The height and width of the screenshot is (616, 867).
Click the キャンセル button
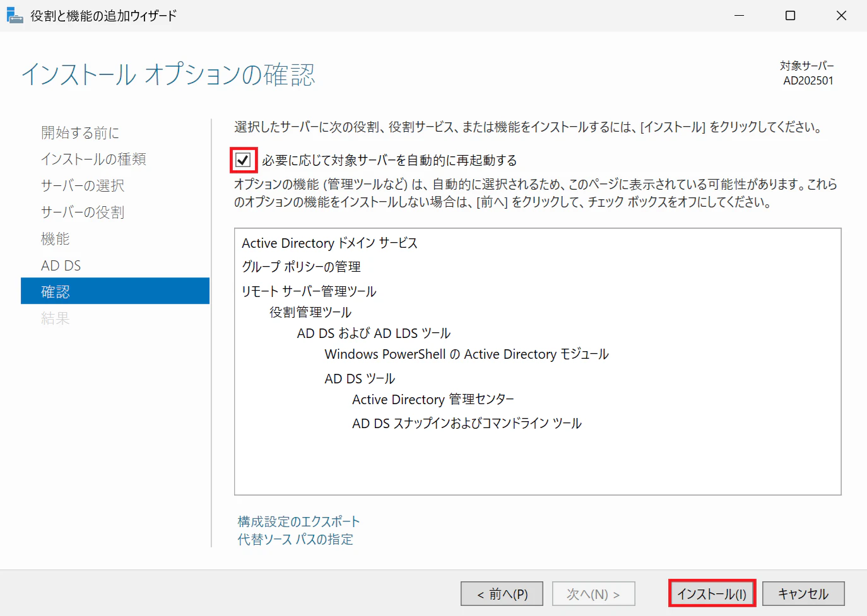click(803, 594)
